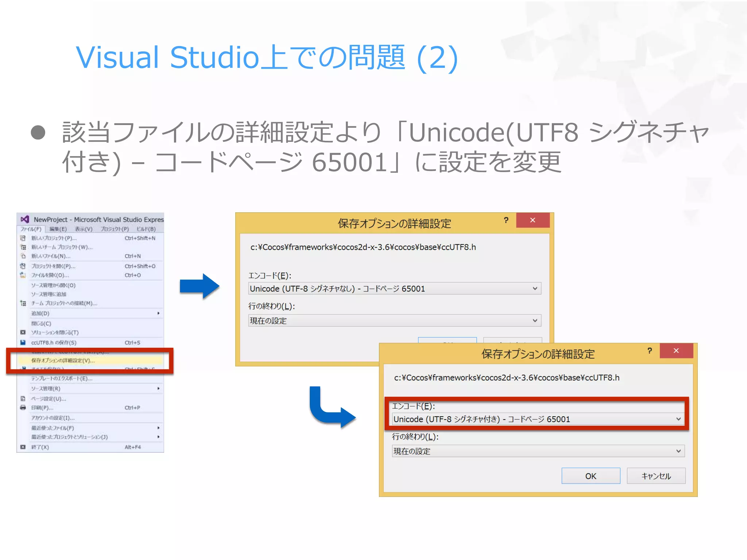Select ソース管理から開く(O) menu entry
The image size is (747, 560).
[53, 285]
